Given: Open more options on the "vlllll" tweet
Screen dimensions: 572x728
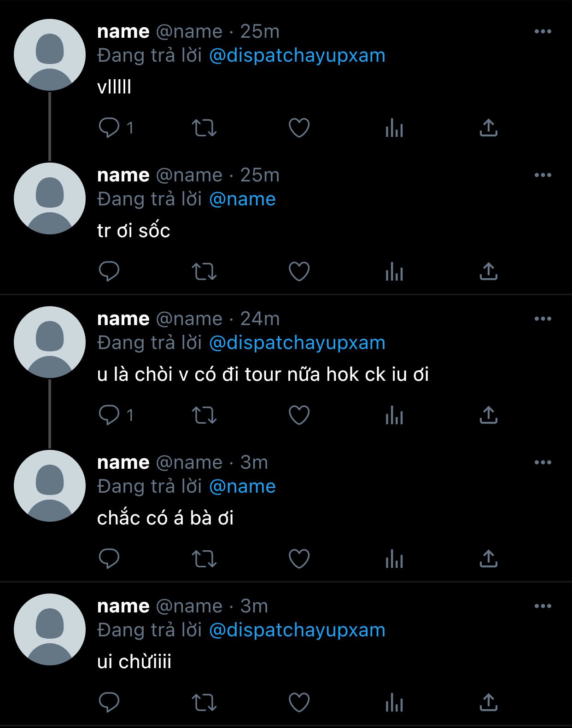Looking at the screenshot, I should tap(543, 31).
